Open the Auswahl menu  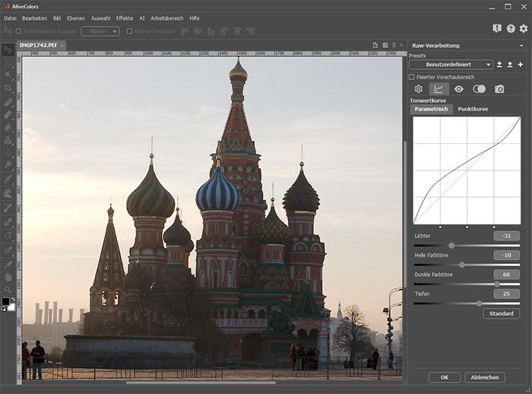[100, 18]
